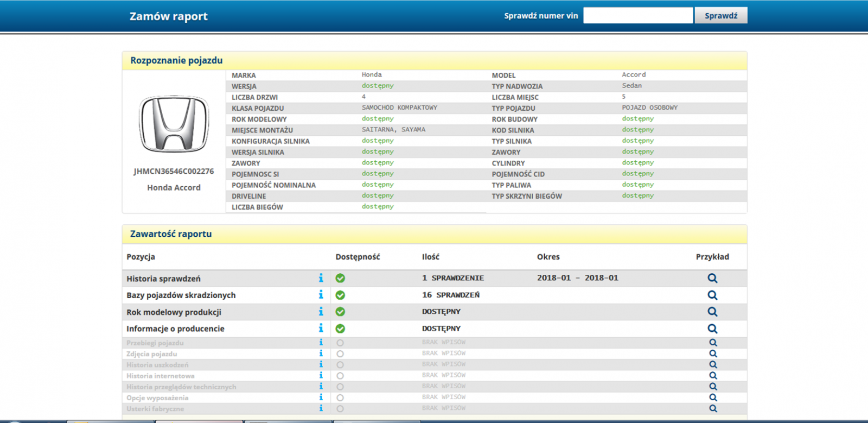Click info icon for Historia przeglądów technicznych
Viewport: 868px width, 423px height.
[x=321, y=387]
